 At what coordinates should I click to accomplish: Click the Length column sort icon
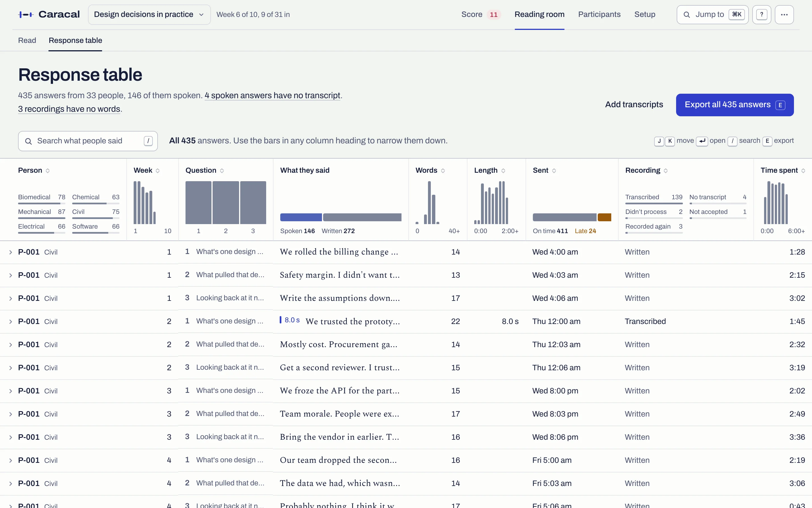tap(503, 171)
